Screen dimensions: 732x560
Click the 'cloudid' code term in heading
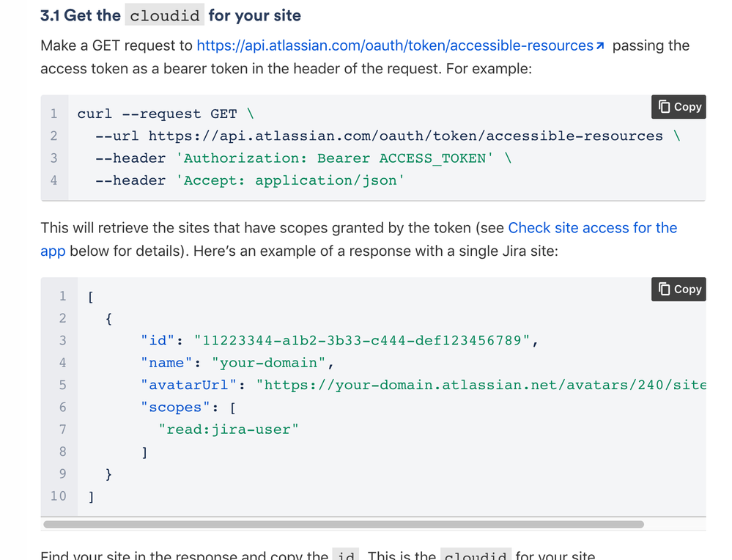coord(164,15)
